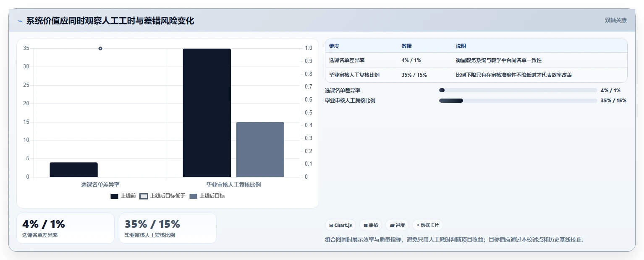Click the icon inside the 进度 chip
The width and height of the screenshot is (644, 260).
tap(392, 226)
